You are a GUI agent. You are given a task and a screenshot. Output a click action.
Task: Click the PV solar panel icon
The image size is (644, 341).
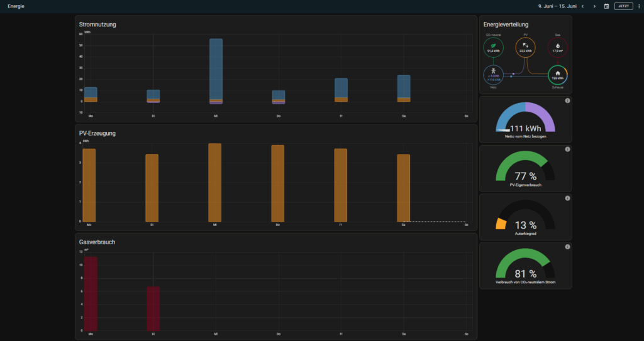[x=525, y=45]
